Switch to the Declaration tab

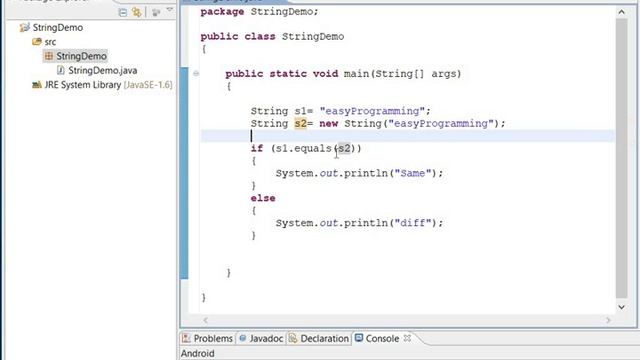pos(324,338)
